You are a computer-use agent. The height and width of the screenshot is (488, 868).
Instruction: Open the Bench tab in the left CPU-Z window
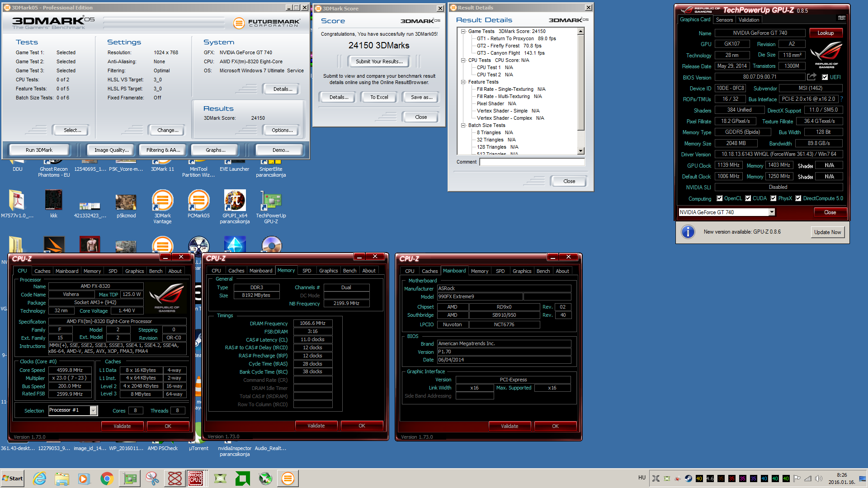pos(156,271)
